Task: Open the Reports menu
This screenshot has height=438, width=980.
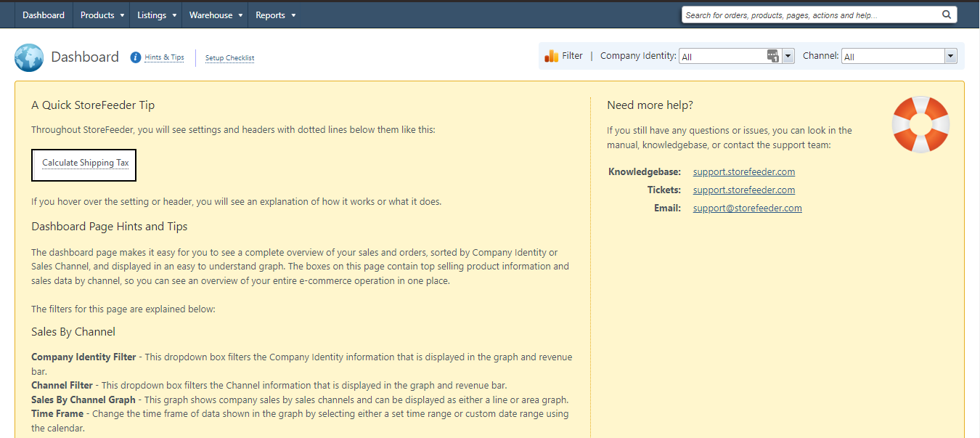Action: point(275,15)
